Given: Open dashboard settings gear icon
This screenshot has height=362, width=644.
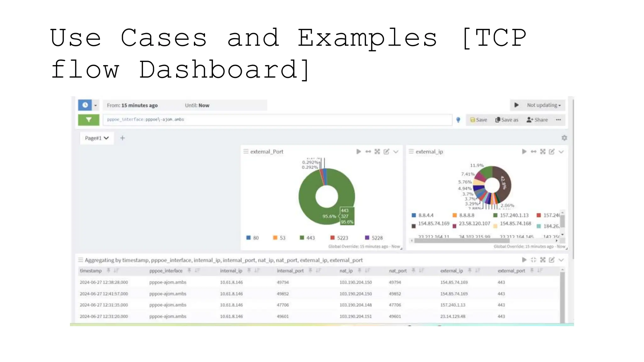Looking at the screenshot, I should (564, 138).
